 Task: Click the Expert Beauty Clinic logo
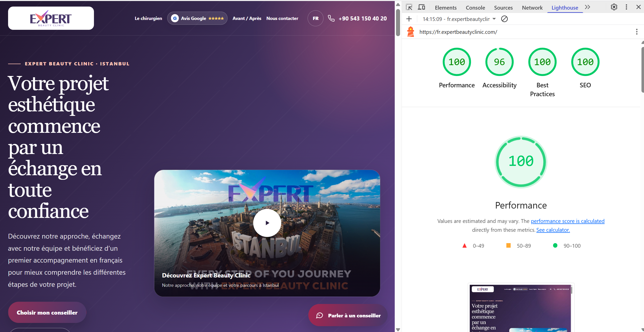[51, 18]
